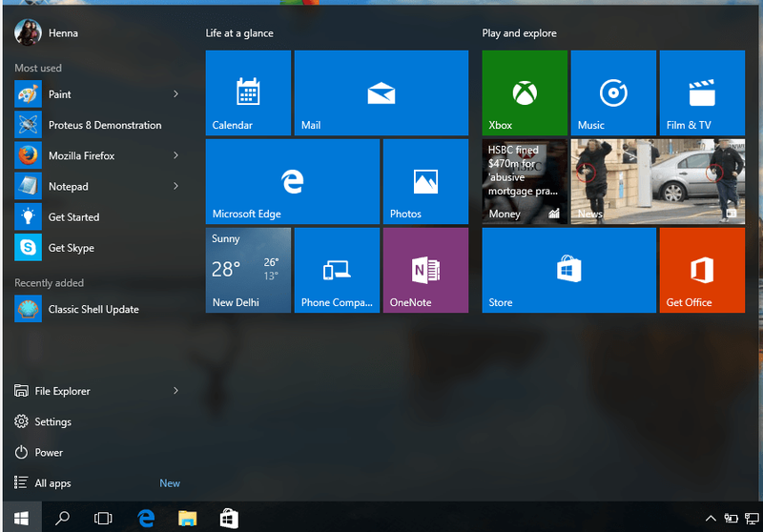Click the New label beside All apps
763x532 pixels.
[170, 482]
